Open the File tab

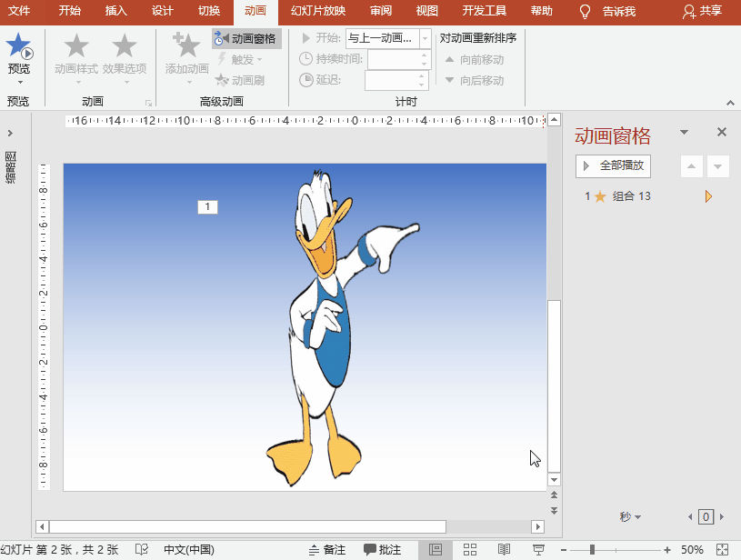(x=19, y=10)
